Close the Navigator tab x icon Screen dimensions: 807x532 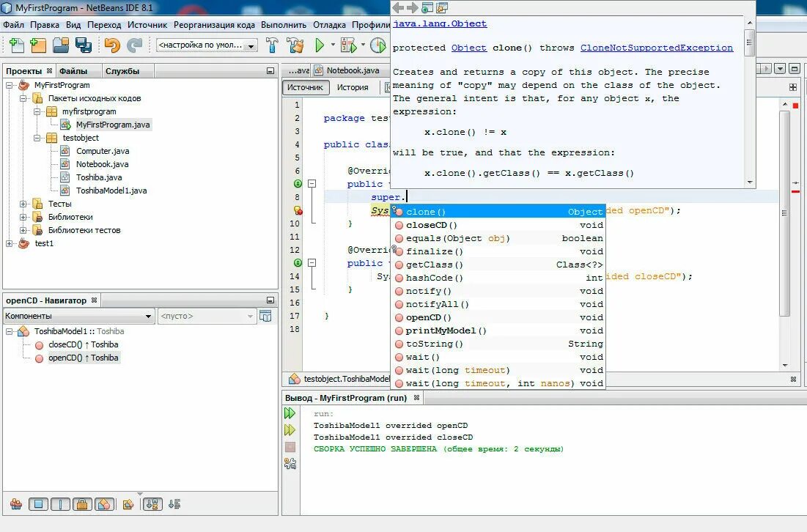click(x=94, y=300)
